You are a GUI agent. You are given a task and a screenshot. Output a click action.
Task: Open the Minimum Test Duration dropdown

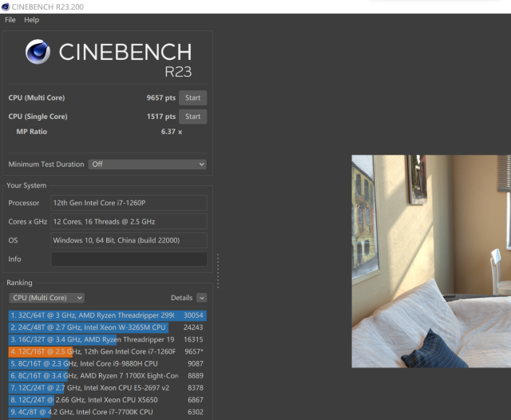(148, 164)
